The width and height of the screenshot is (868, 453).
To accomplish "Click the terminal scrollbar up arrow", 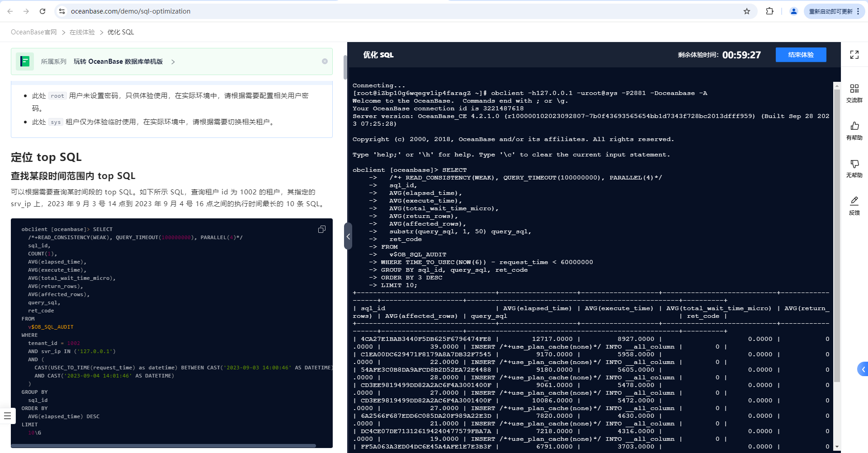I will pos(837,85).
